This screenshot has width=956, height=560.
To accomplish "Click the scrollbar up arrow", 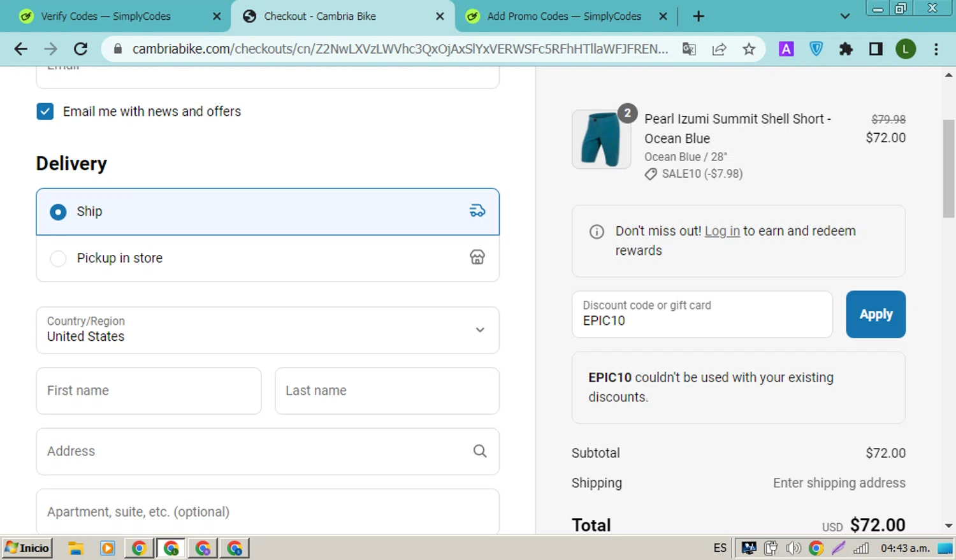I will pos(949,75).
